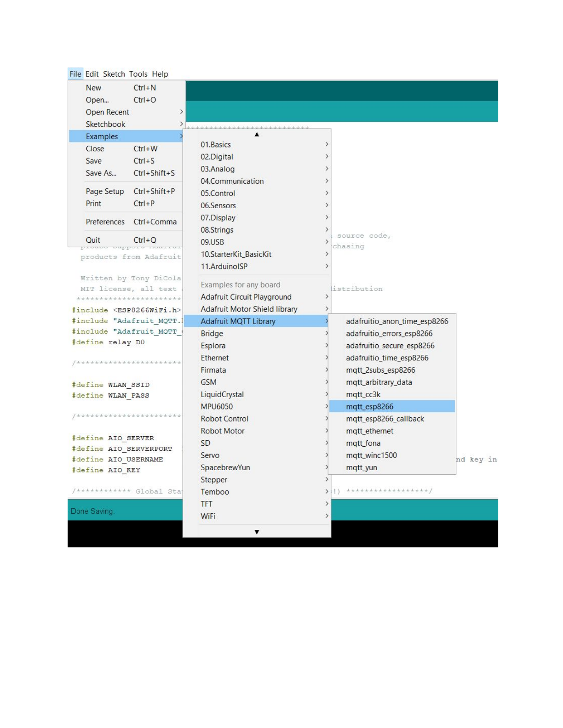Image resolution: width=563 pixels, height=728 pixels.
Task: Choose Print in File menu
Action: point(126,203)
